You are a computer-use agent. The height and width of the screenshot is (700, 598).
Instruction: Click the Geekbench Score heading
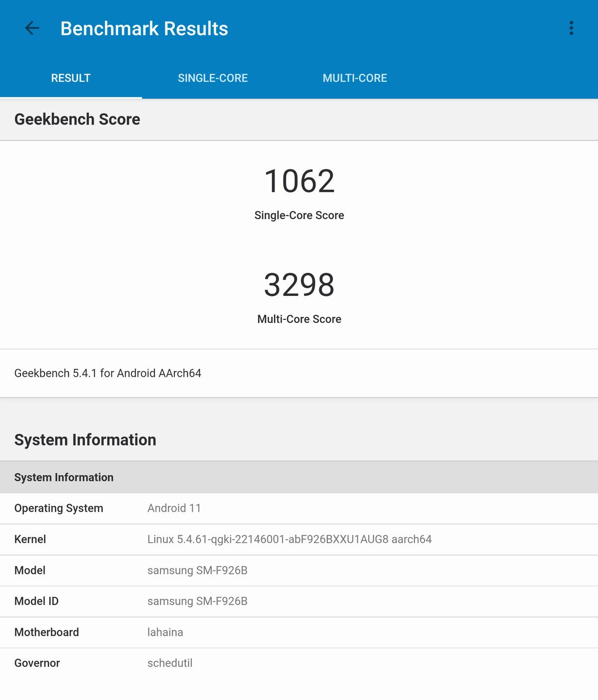77,120
